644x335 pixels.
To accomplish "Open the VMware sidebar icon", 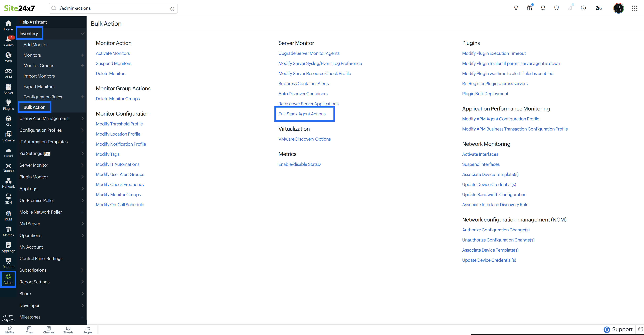I will click(8, 137).
